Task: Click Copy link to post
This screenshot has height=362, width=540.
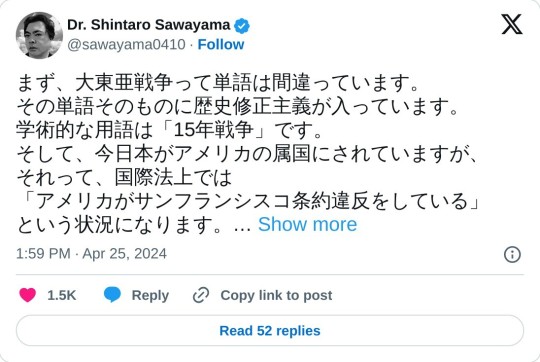Action: [x=276, y=296]
